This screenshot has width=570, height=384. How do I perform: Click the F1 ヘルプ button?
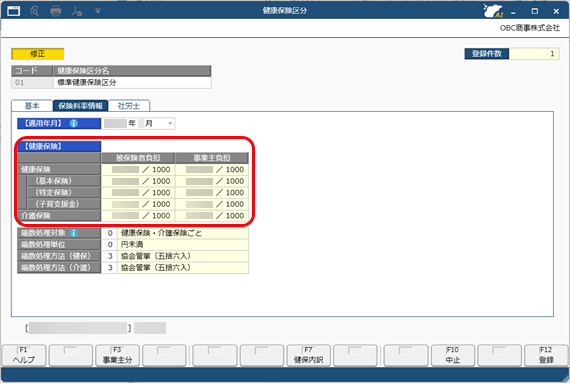coord(24,355)
